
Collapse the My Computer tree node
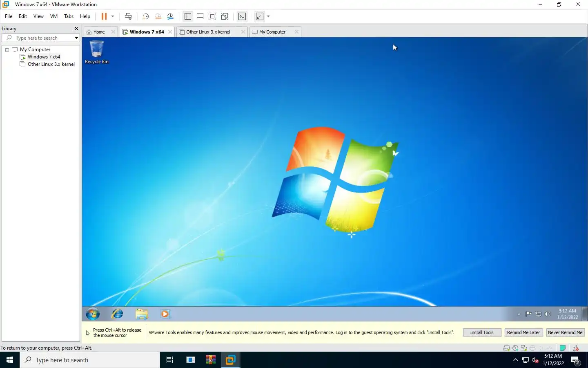point(7,50)
